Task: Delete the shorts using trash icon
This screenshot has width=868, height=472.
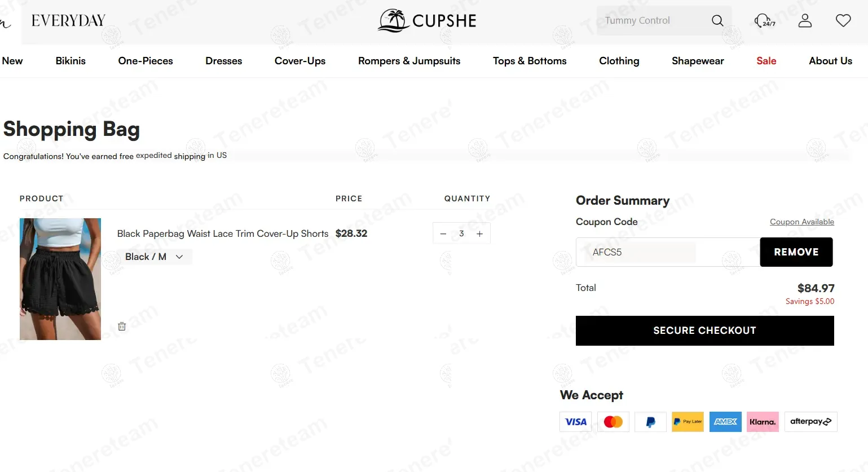Action: click(122, 326)
